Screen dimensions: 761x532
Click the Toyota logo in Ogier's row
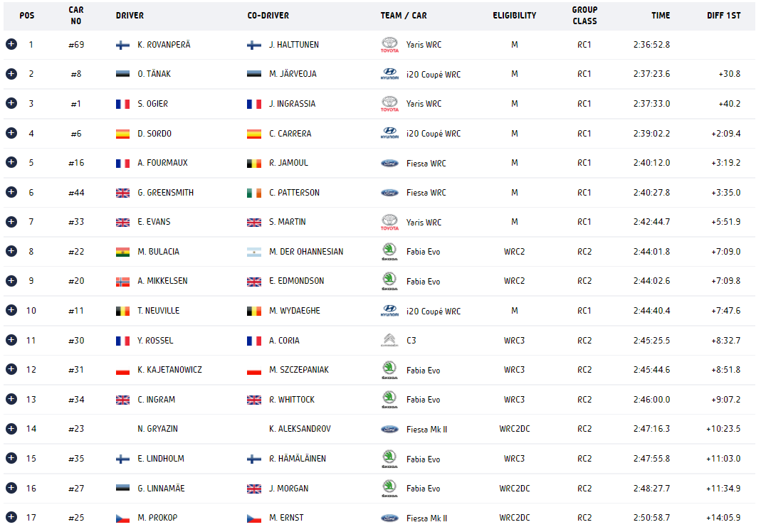pyautogui.click(x=389, y=104)
